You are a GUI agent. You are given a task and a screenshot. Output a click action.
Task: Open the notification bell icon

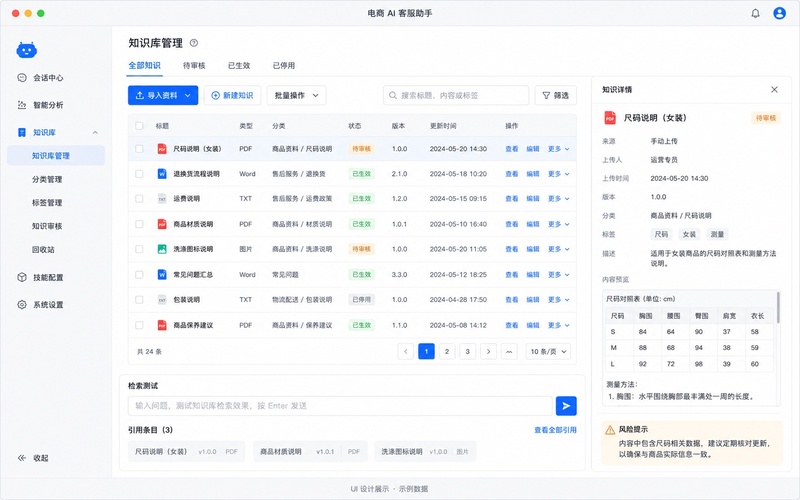point(756,13)
